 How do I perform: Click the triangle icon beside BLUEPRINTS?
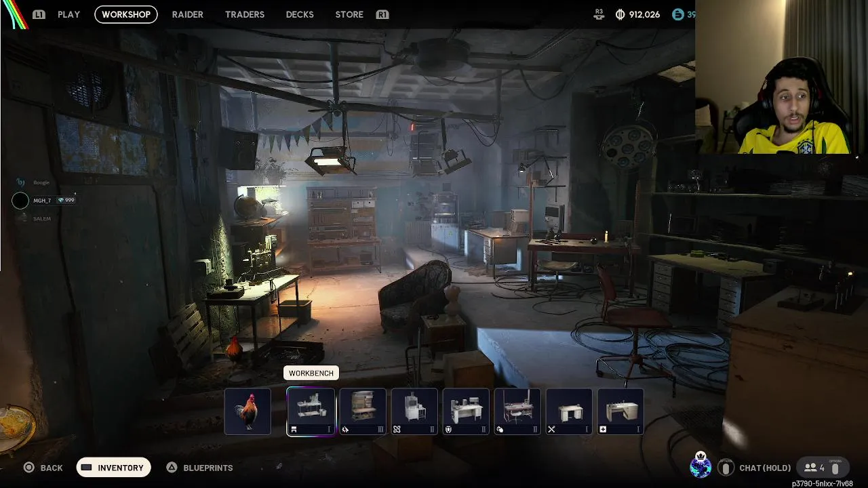coord(172,468)
